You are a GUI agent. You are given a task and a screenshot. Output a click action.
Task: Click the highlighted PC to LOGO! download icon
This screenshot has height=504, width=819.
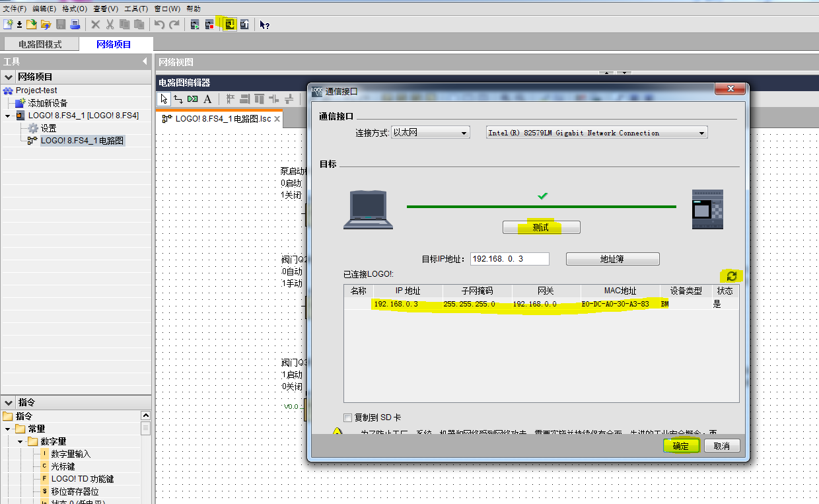coord(230,24)
